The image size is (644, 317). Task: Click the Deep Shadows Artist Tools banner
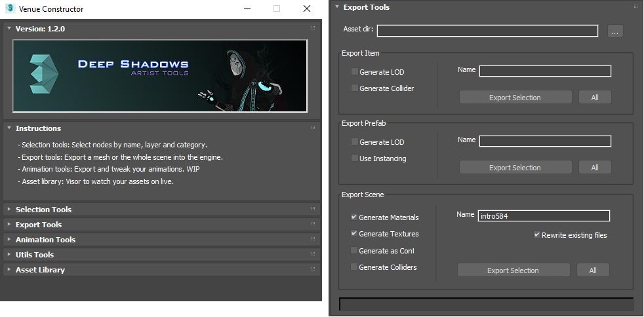[x=160, y=76]
